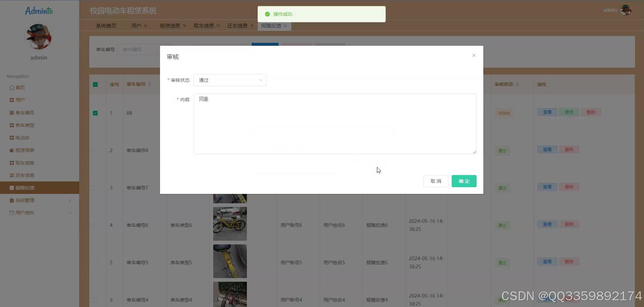Image resolution: width=644 pixels, height=307 pixels.
Task: Click list icon beside 还车信息
Action: click(12, 175)
